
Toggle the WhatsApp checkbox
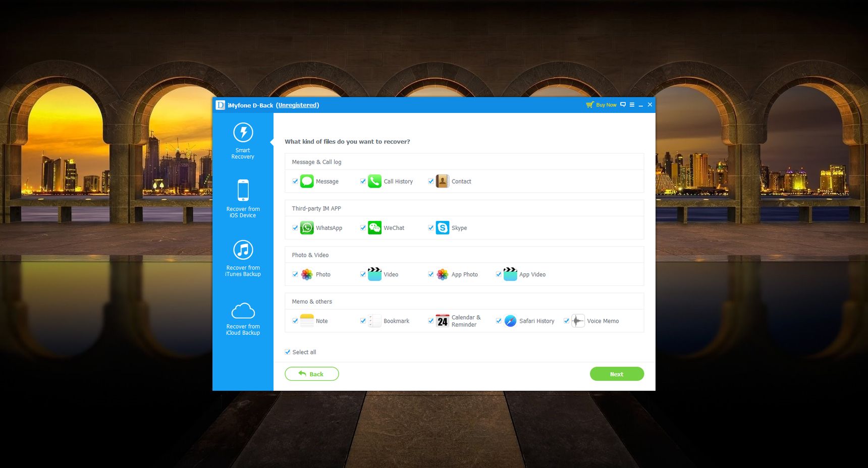[295, 227]
